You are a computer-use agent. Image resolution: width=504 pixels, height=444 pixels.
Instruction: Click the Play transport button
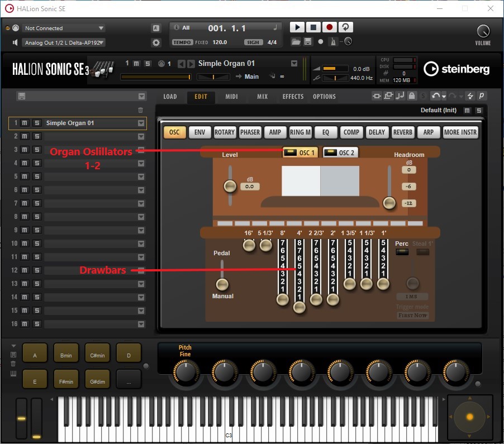[297, 27]
